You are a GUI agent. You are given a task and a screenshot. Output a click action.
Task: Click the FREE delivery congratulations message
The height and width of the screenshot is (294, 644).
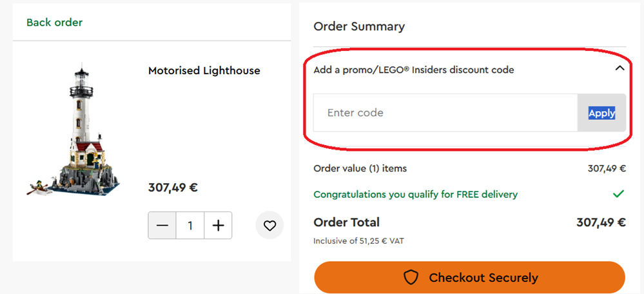coord(415,194)
